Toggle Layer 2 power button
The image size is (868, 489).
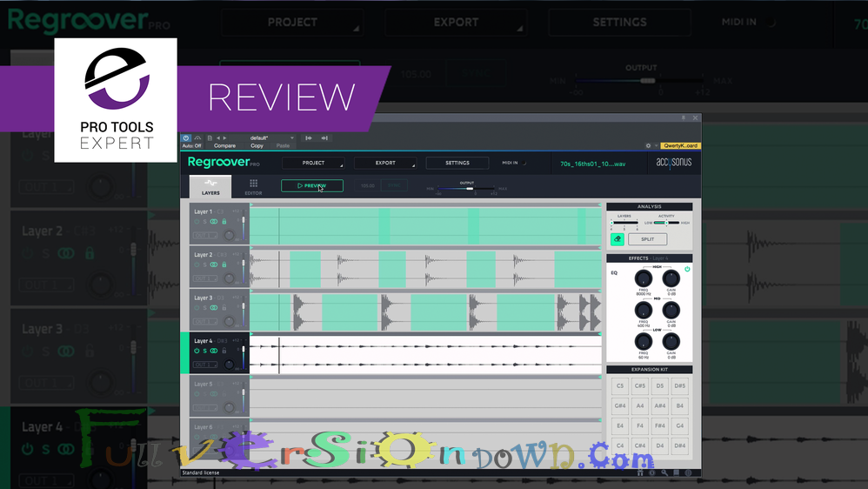pyautogui.click(x=197, y=265)
